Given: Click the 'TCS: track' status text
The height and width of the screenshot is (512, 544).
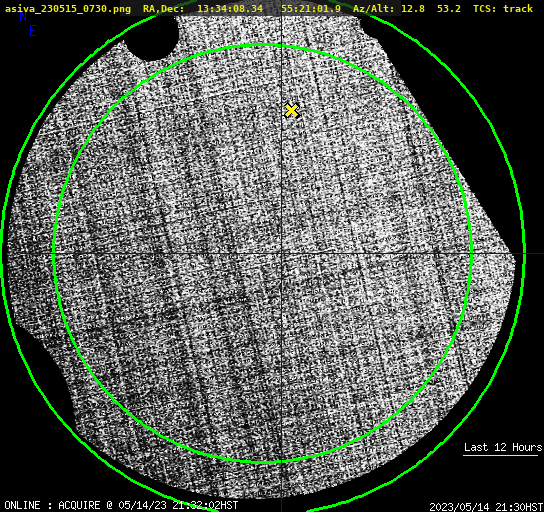Looking at the screenshot, I should coord(503,8).
